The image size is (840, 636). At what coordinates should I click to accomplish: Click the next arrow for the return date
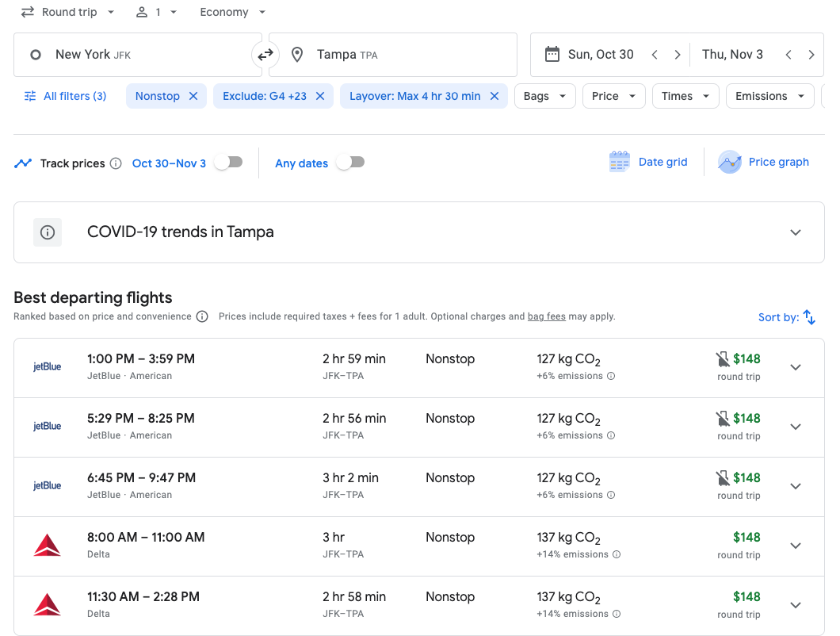coord(811,54)
